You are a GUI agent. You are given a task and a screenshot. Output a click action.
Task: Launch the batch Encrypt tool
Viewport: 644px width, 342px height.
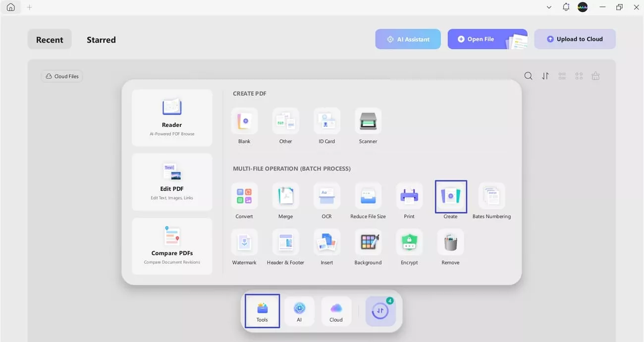pos(409,242)
